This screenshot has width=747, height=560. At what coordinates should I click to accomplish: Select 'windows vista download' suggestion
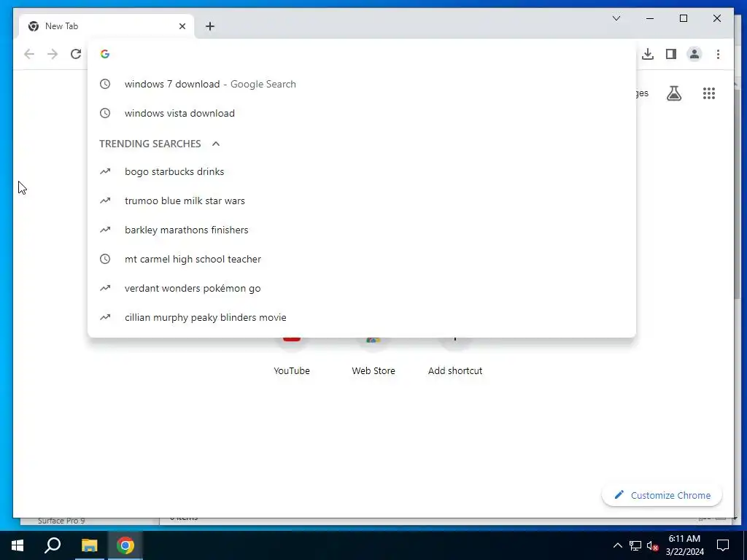click(x=362, y=113)
